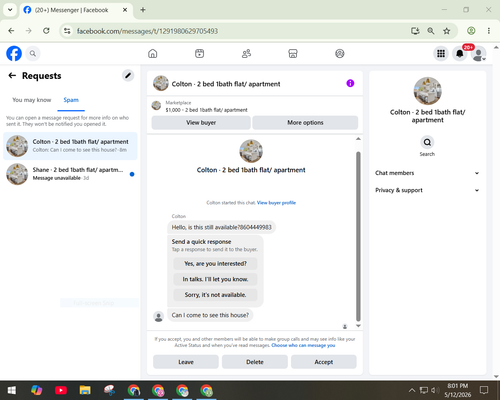Open YouTube from the taskbar
The image size is (500, 400).
[x=61, y=390]
